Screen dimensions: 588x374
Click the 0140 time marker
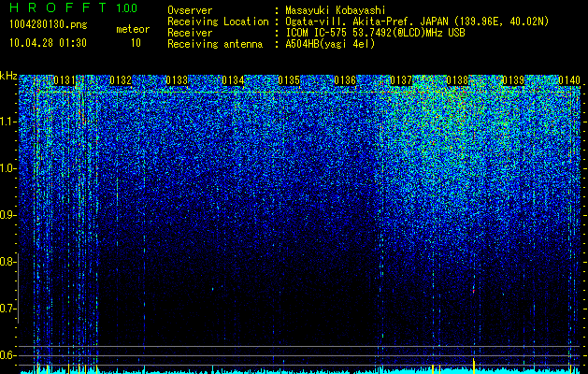click(569, 80)
